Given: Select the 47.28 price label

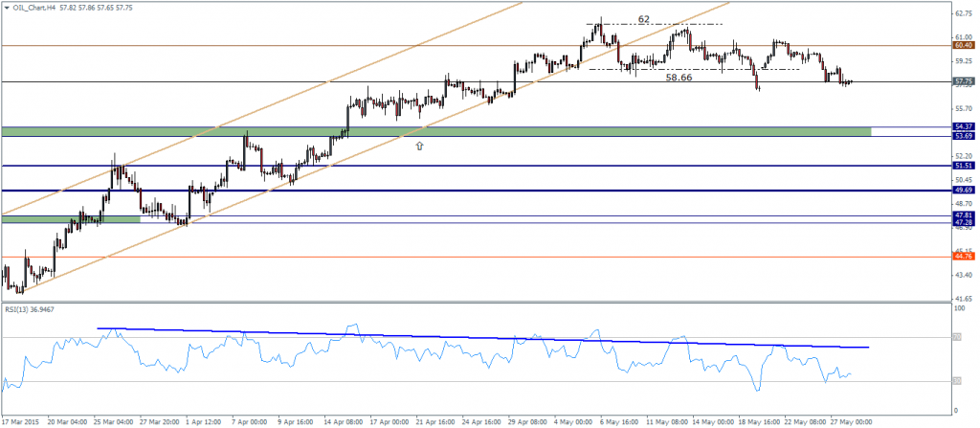Looking at the screenshot, I should click(x=963, y=222).
